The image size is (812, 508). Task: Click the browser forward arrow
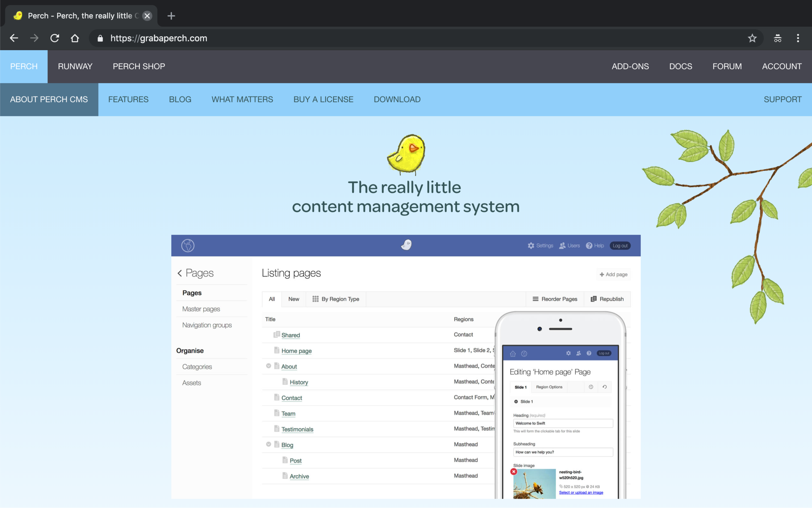[x=34, y=38]
